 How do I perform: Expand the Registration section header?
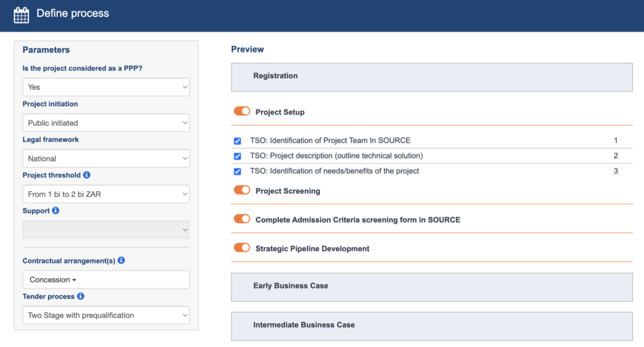click(x=431, y=76)
